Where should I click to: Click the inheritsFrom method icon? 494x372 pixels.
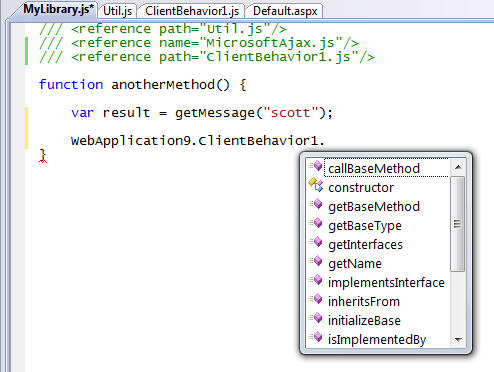(316, 299)
